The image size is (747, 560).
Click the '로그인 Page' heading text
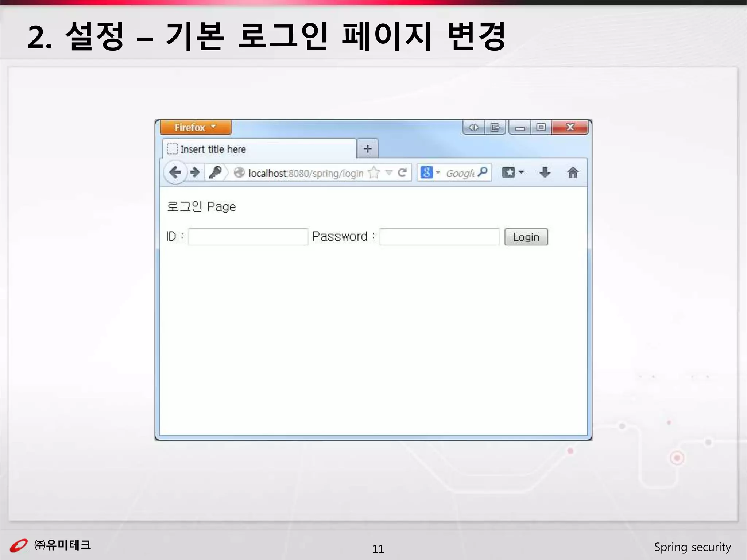(201, 207)
